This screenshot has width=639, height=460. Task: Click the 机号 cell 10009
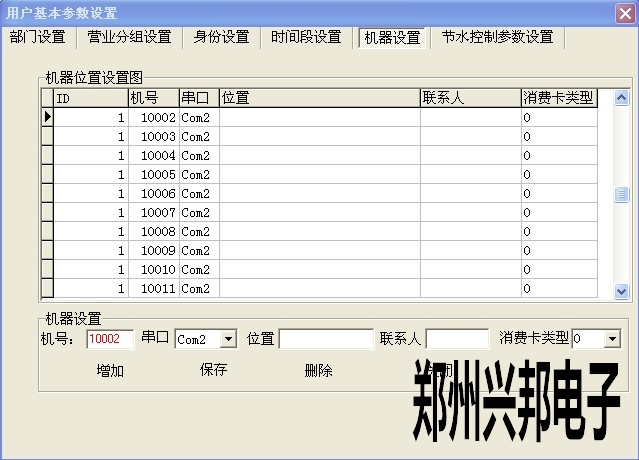(x=154, y=251)
